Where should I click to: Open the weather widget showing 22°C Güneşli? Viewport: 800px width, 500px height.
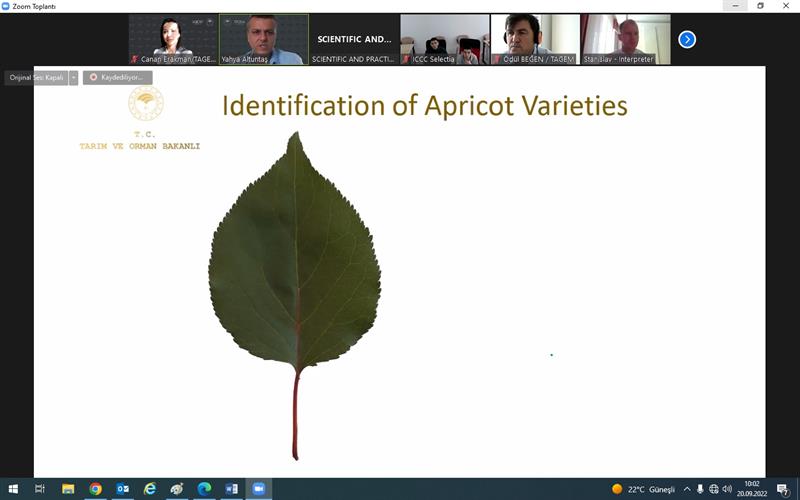coord(643,489)
